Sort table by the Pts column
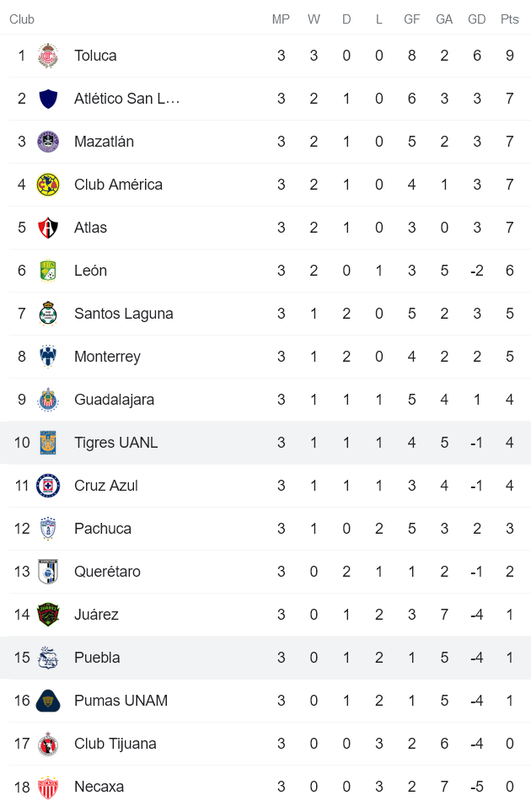The width and height of the screenshot is (531, 812). [x=509, y=19]
